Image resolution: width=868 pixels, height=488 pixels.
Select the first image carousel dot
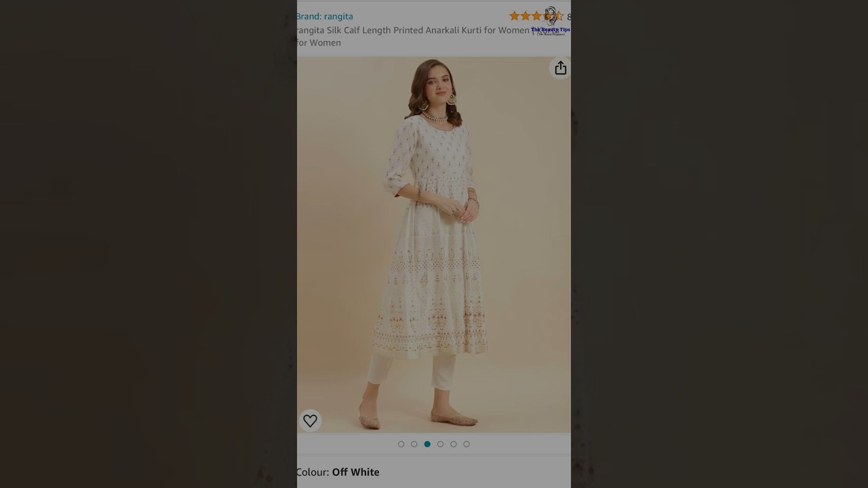[401, 444]
